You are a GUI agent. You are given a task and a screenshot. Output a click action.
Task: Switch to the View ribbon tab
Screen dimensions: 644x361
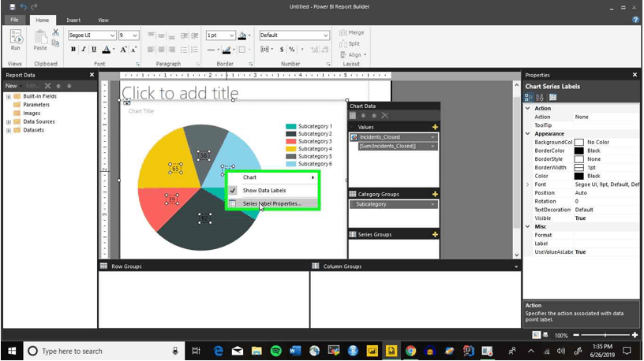click(x=103, y=20)
